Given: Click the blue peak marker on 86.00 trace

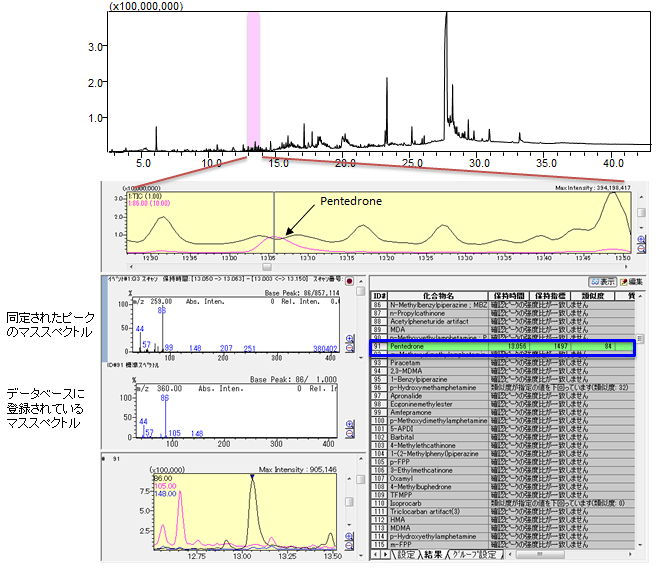Looking at the screenshot, I should pyautogui.click(x=252, y=477).
